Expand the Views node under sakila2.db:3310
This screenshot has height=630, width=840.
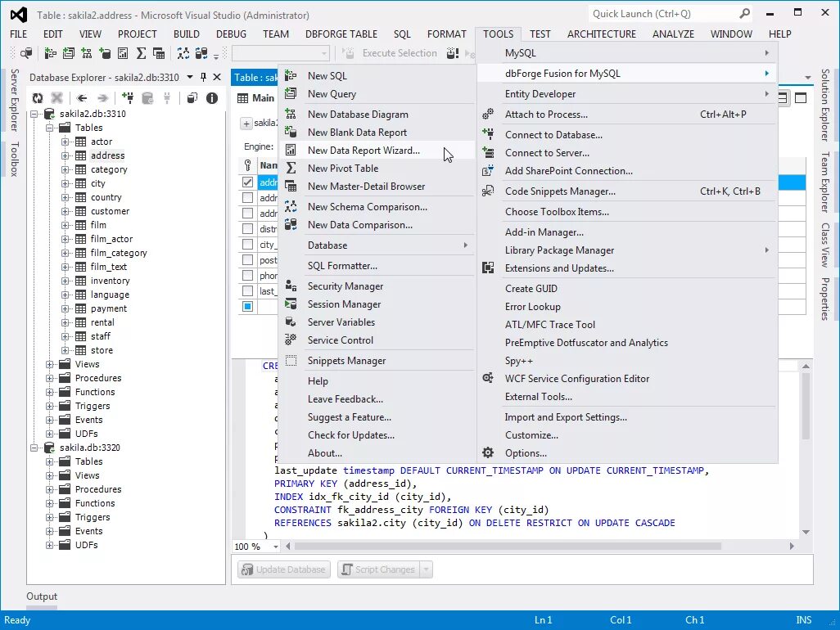pos(49,364)
